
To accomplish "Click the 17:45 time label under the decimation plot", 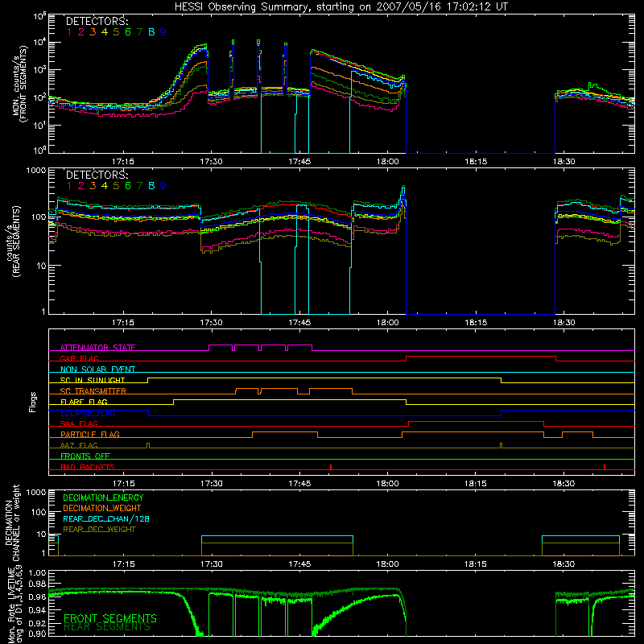I will coord(299,564).
